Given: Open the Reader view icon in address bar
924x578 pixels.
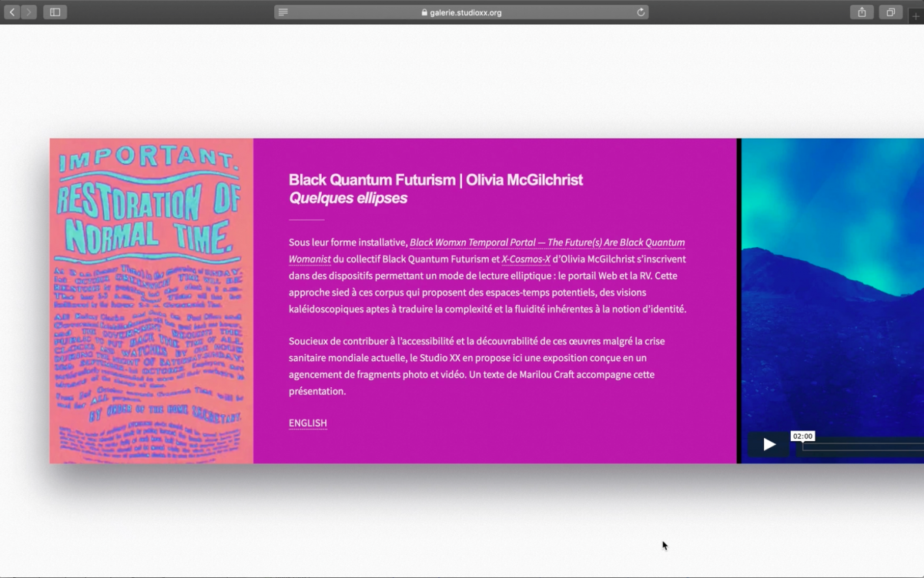Looking at the screenshot, I should point(283,12).
